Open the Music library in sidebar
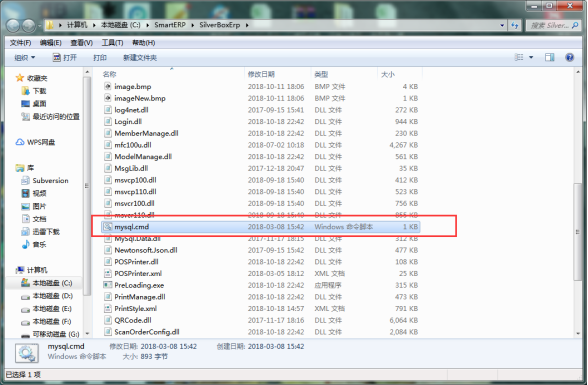Screen dimensions: 588x385 [x=34, y=244]
